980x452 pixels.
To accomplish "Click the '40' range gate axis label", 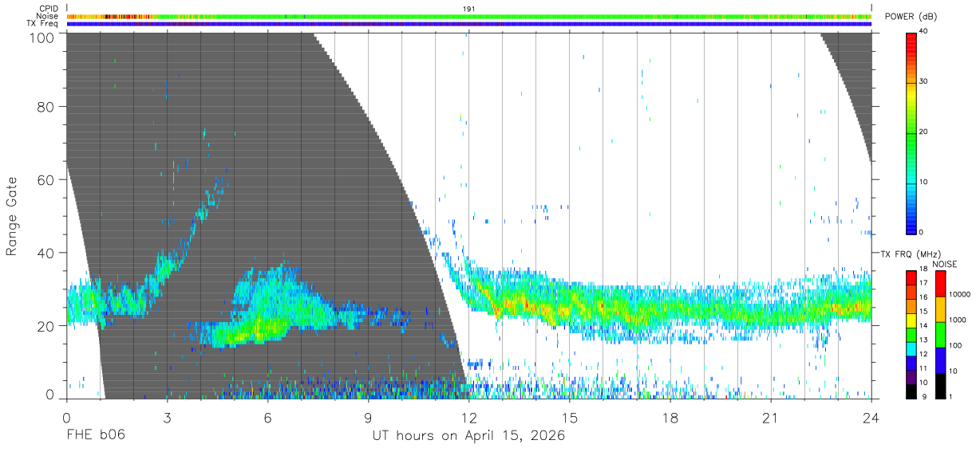I will pyautogui.click(x=46, y=253).
